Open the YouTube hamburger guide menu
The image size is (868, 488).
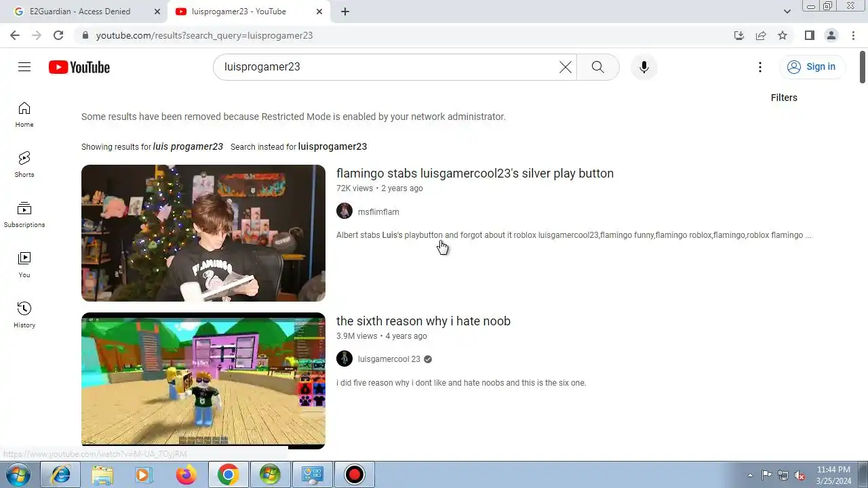click(24, 66)
